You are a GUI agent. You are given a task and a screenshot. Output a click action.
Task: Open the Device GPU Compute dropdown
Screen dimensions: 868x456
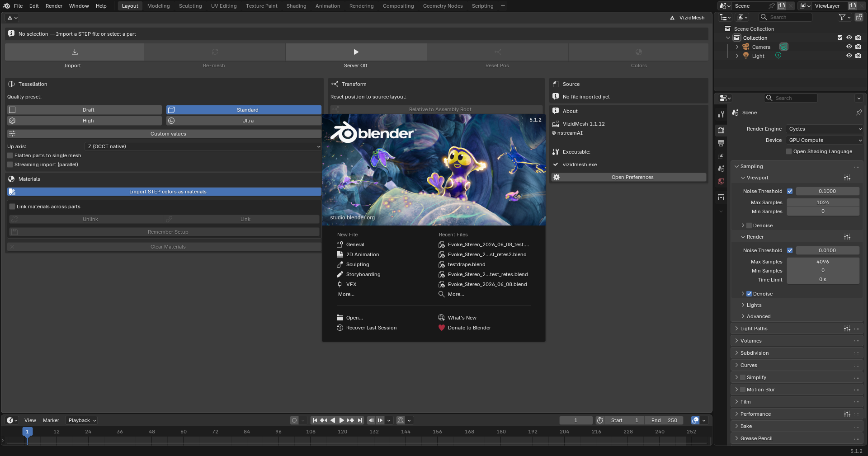(x=825, y=140)
